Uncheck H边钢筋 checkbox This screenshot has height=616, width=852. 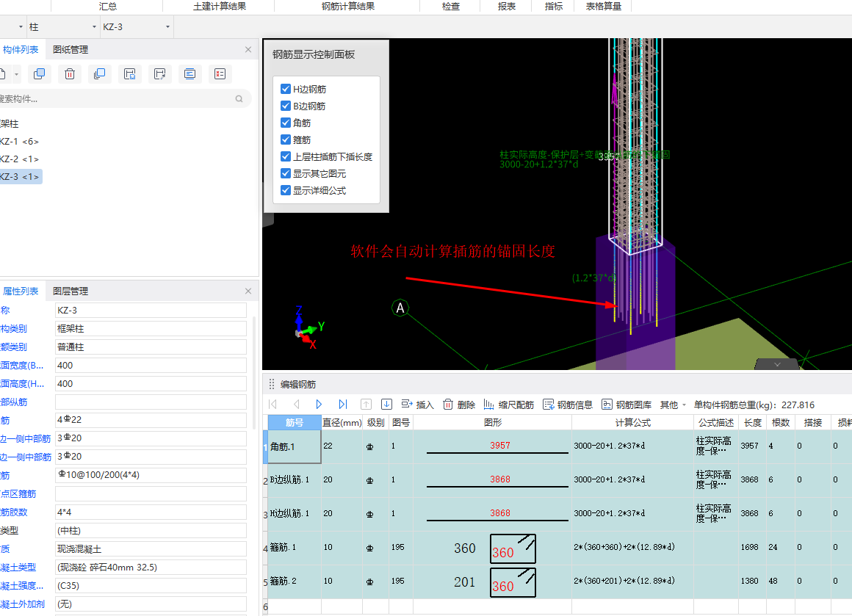coord(285,89)
